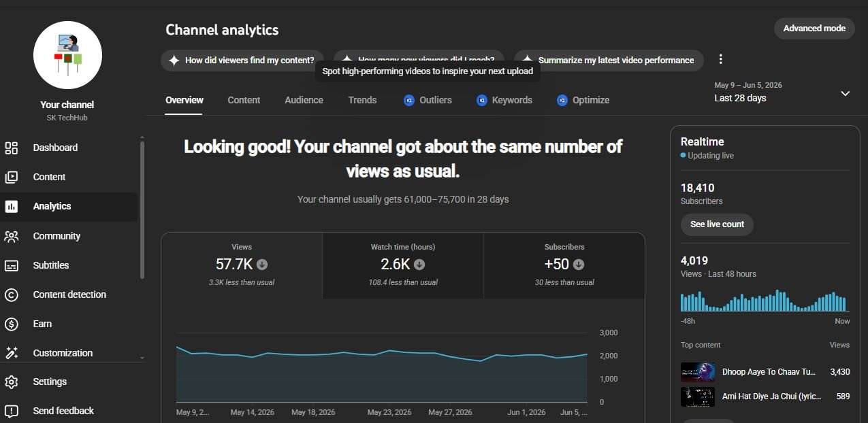
Task: Click the Keywords tab badge icon
Action: [x=482, y=100]
